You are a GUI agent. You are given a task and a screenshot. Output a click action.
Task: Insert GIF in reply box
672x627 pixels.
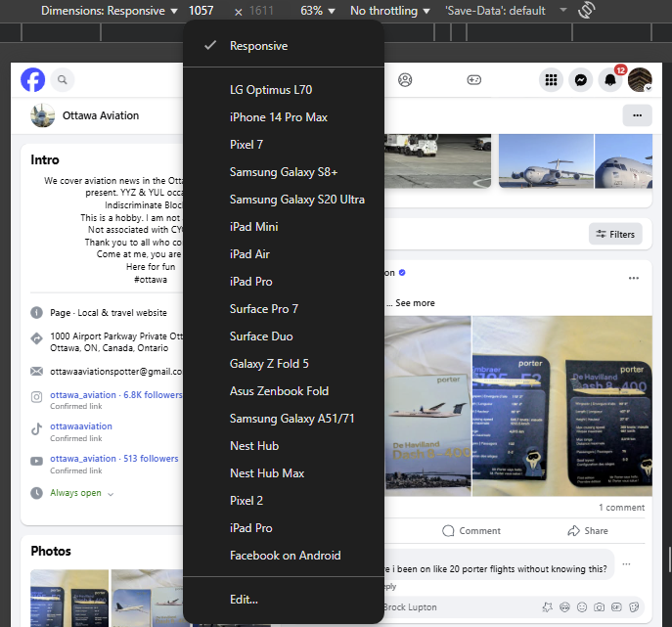(616, 607)
